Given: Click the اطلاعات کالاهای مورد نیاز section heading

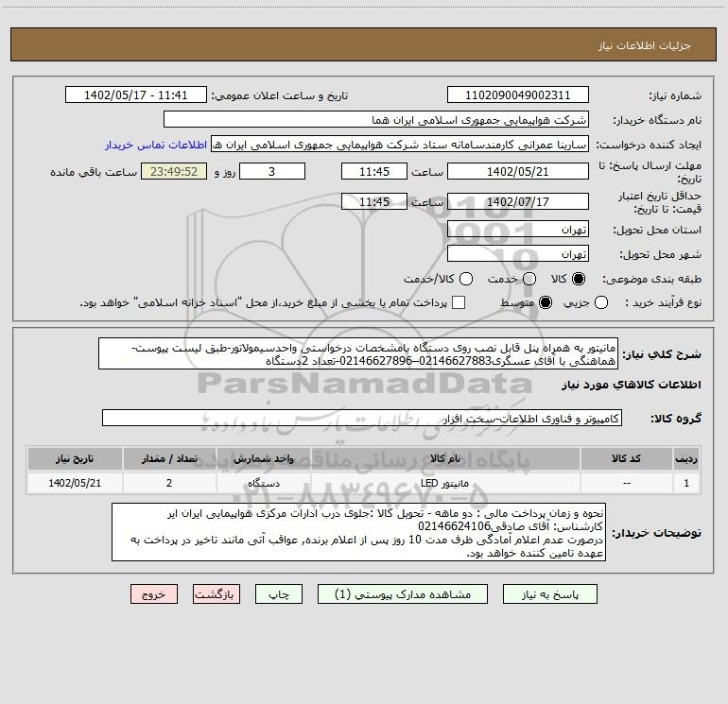Looking at the screenshot, I should pyautogui.click(x=632, y=386).
